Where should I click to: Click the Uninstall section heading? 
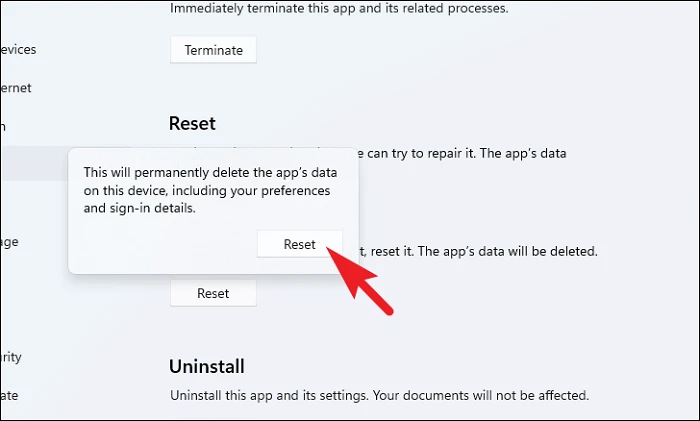207,367
